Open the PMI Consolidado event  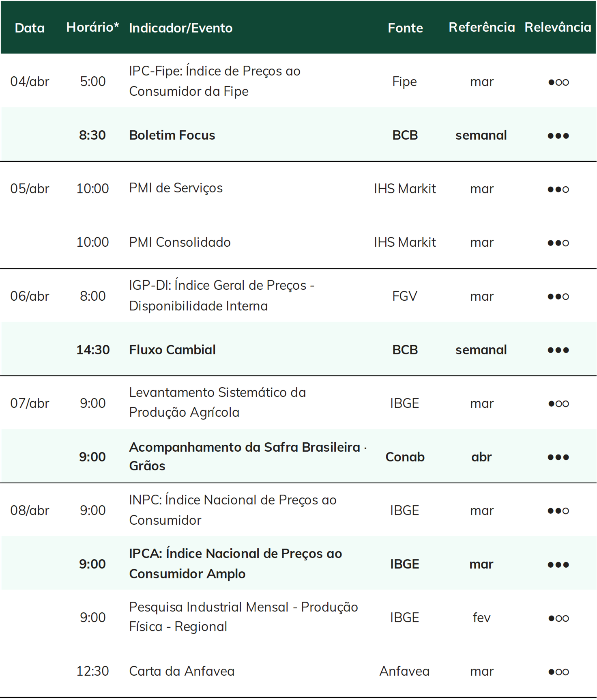tap(180, 242)
